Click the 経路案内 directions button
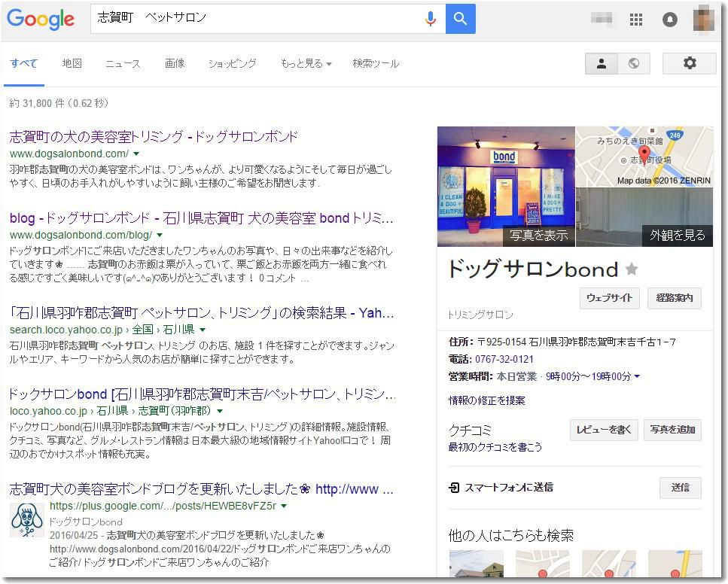This screenshot has height=584, width=728. (674, 298)
